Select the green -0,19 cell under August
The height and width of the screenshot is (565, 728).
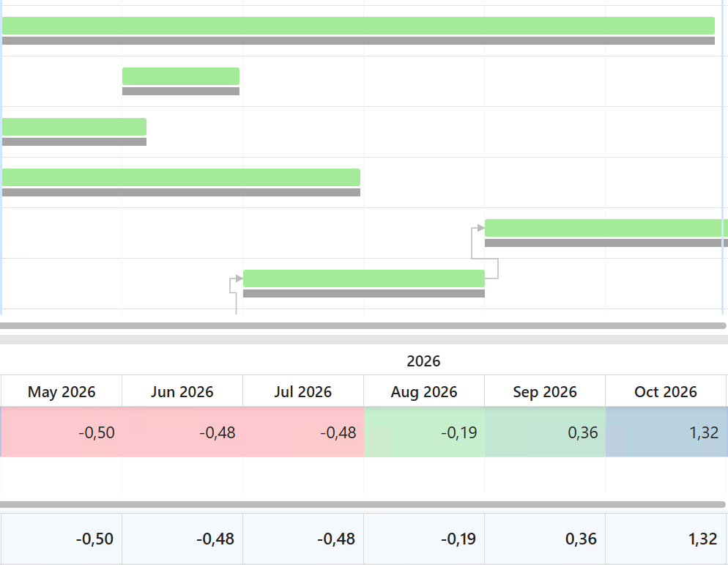click(x=424, y=432)
